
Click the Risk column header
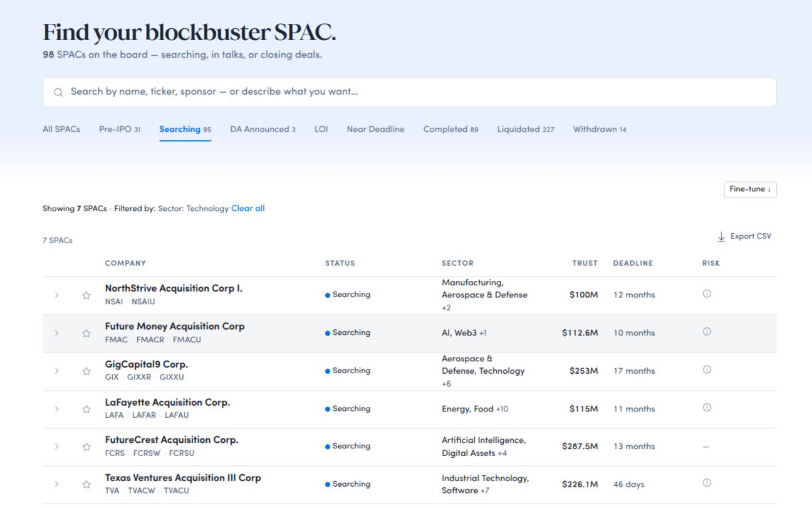pyautogui.click(x=711, y=263)
